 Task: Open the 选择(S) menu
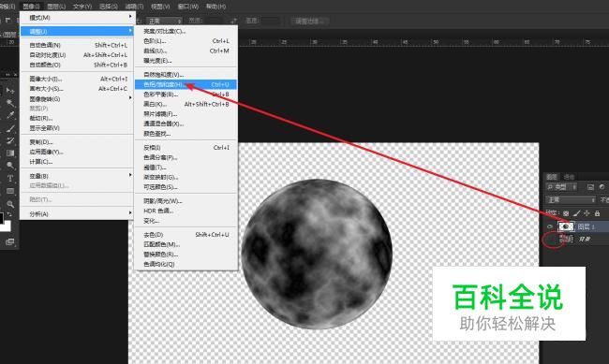pos(109,7)
